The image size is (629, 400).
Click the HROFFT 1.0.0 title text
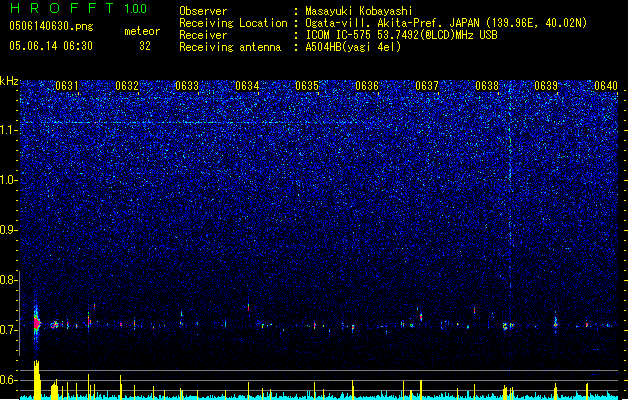pyautogui.click(x=78, y=8)
